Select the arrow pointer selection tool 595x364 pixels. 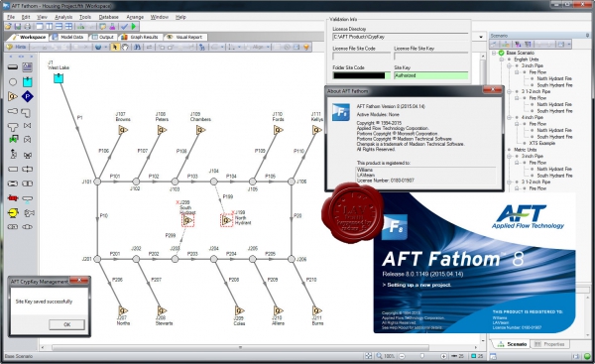115,47
